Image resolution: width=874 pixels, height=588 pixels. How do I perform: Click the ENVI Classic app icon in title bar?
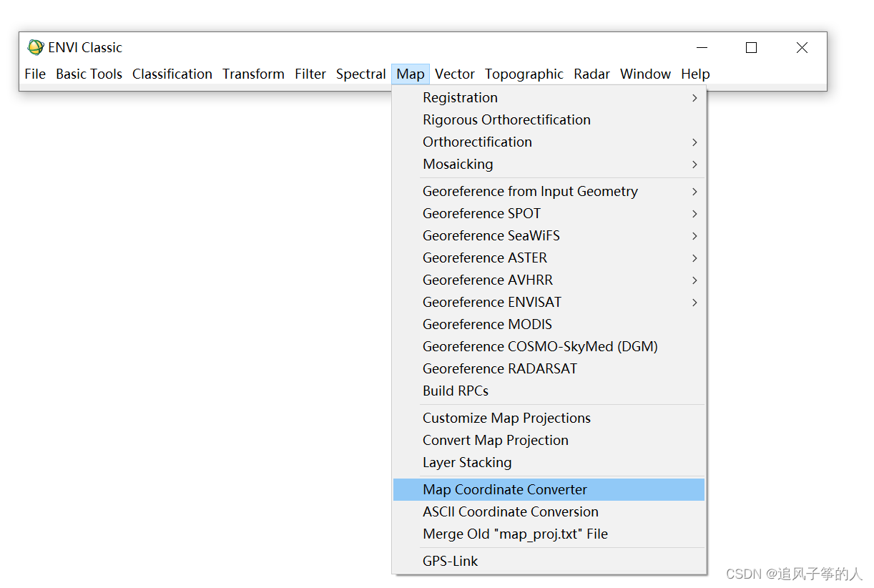tap(35, 47)
